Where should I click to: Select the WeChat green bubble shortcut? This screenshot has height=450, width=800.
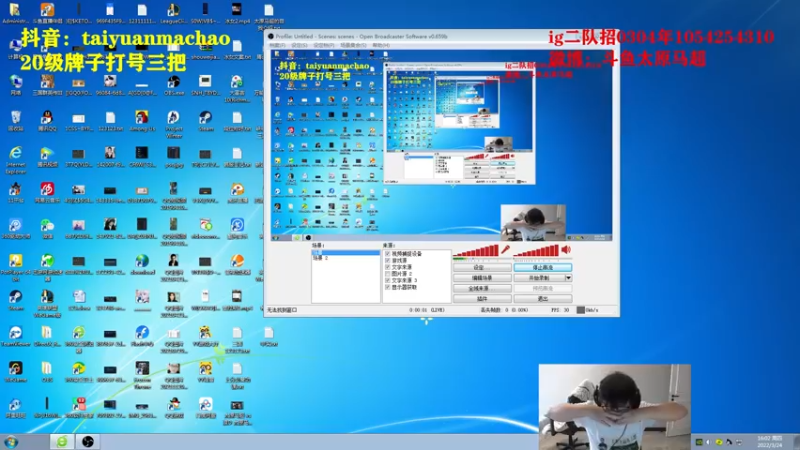[x=47, y=229]
